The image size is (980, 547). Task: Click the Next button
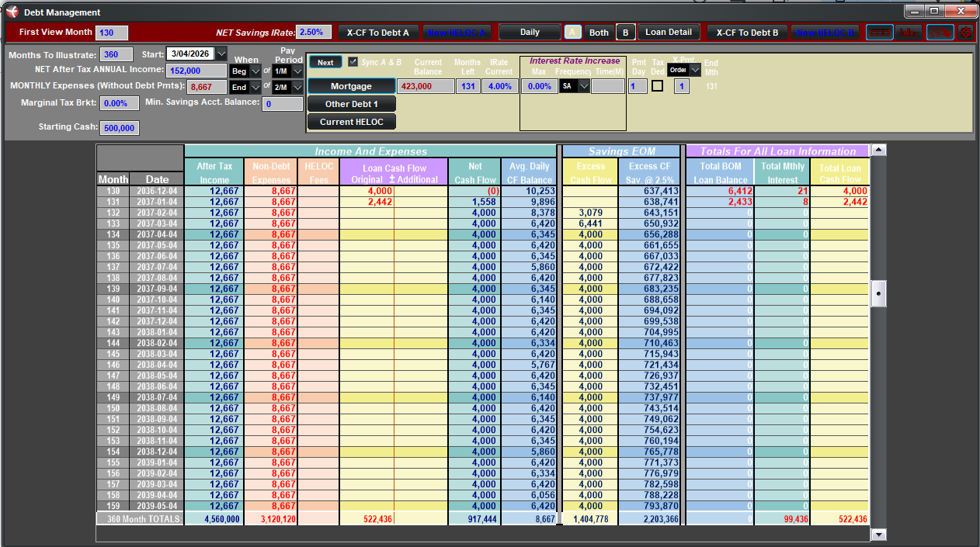325,62
